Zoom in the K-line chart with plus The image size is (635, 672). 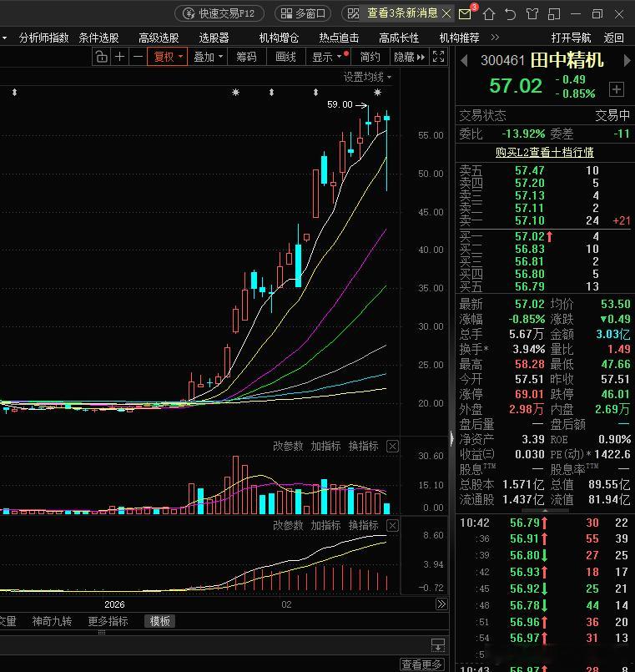coord(120,57)
